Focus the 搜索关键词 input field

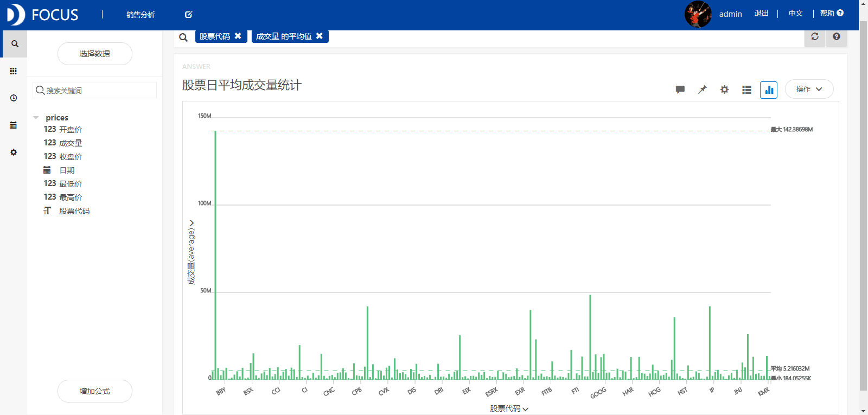tap(95, 90)
